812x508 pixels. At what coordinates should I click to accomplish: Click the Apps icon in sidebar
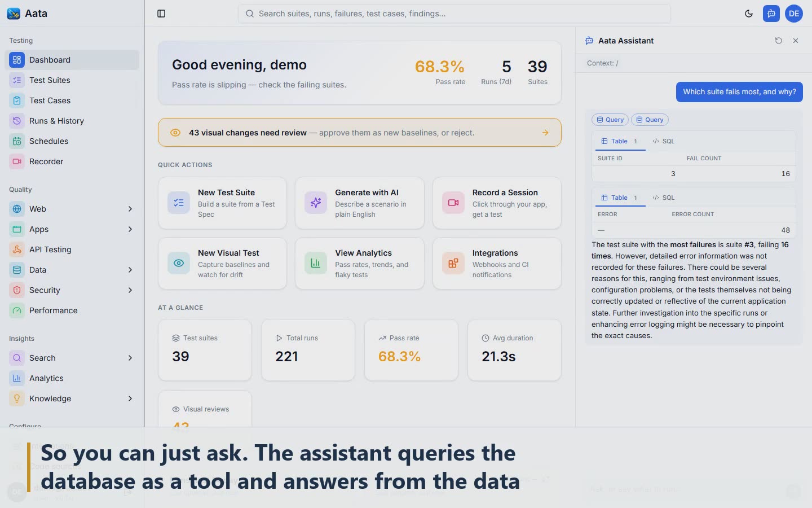(x=17, y=229)
